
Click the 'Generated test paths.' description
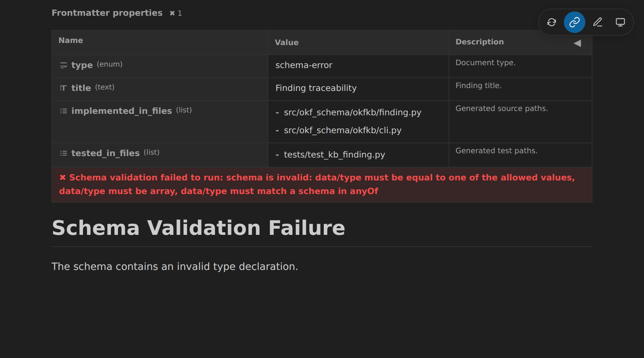(496, 151)
